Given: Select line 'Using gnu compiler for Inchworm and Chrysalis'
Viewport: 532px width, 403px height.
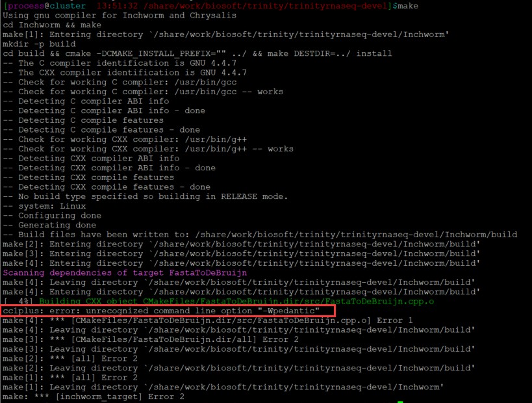Looking at the screenshot, I should coord(120,16).
